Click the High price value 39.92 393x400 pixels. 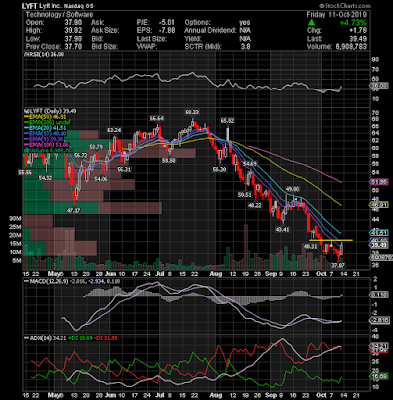pos(73,30)
